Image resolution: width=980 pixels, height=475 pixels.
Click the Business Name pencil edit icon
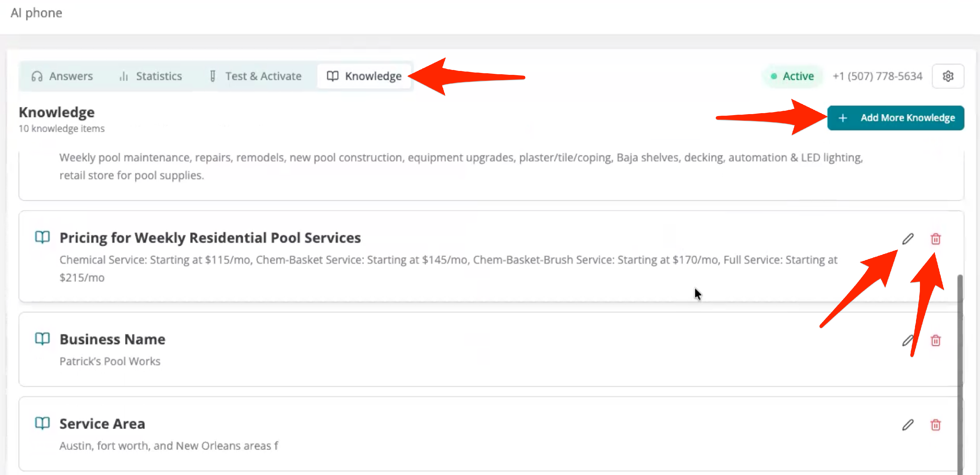tap(907, 340)
